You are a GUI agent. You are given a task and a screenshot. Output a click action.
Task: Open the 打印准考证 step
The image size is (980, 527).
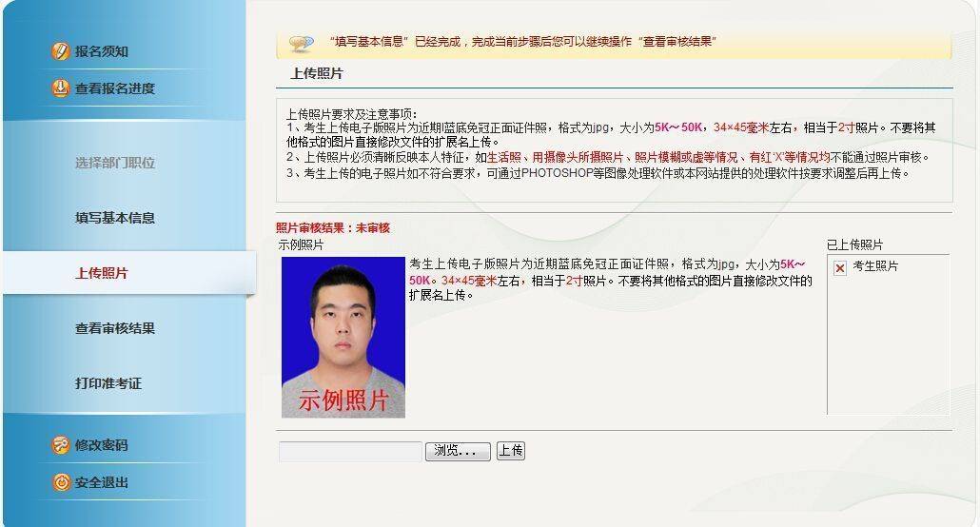pyautogui.click(x=108, y=382)
